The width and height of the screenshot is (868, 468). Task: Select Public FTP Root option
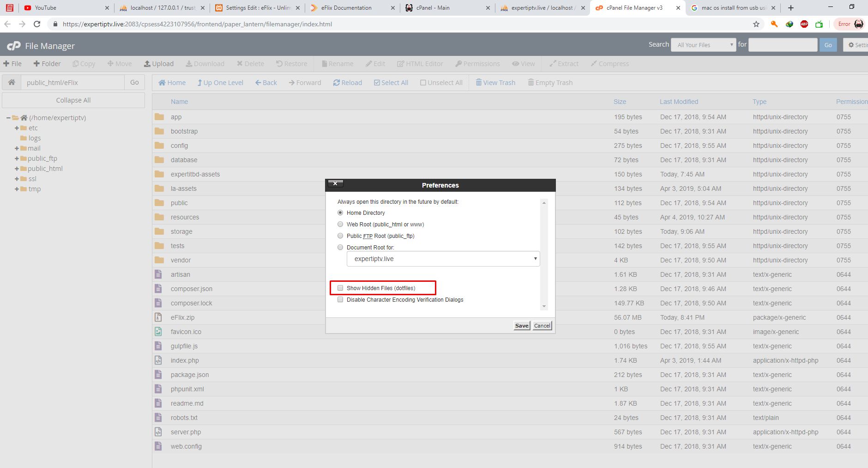point(340,236)
